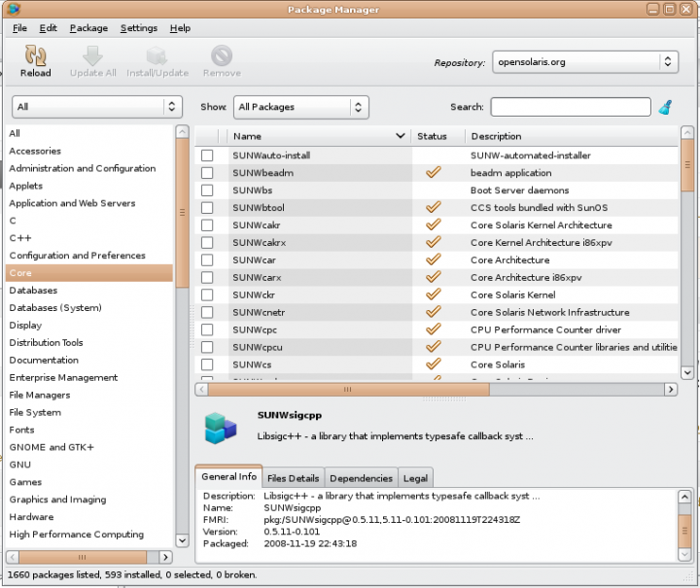Sort by the Description column header
This screenshot has width=700, height=588.
(x=572, y=136)
